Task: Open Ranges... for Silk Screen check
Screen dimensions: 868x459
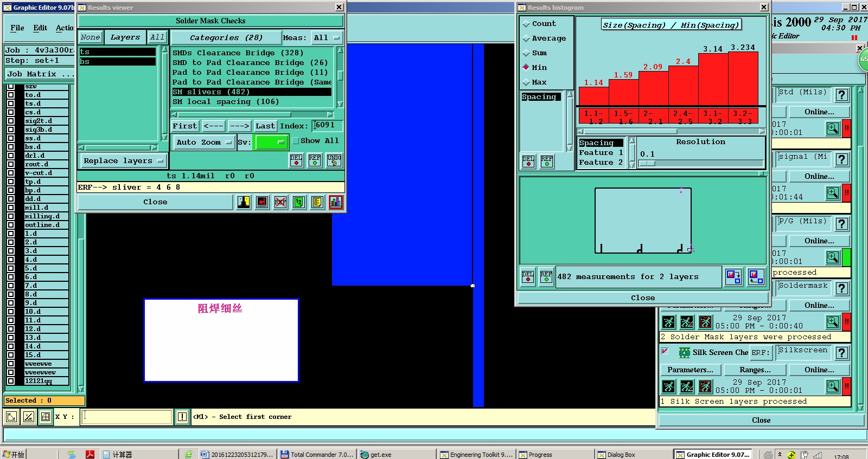Action: (755, 370)
